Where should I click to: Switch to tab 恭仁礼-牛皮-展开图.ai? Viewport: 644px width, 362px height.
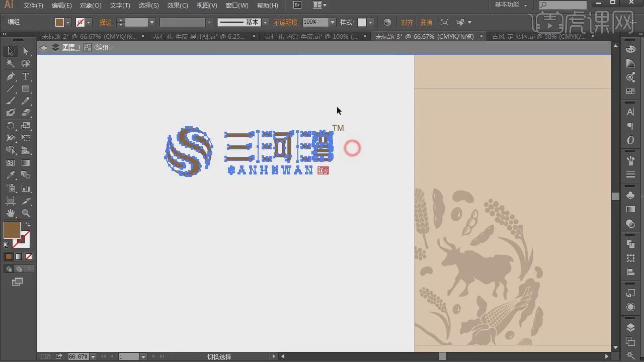click(x=199, y=36)
